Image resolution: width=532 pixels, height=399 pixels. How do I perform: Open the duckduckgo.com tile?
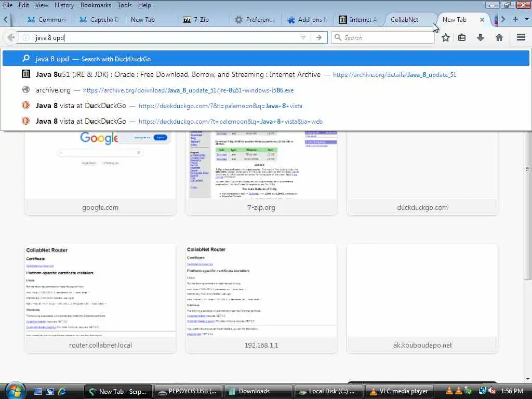(422, 173)
